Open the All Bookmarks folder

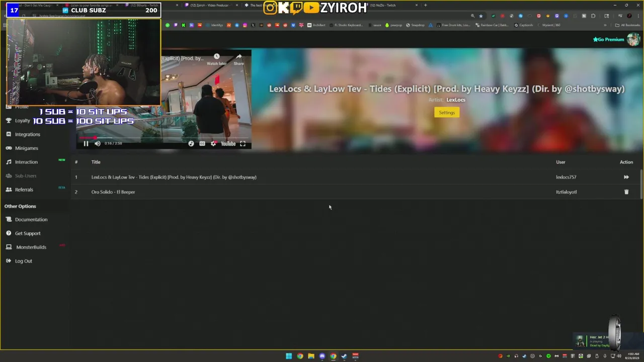[x=628, y=25]
